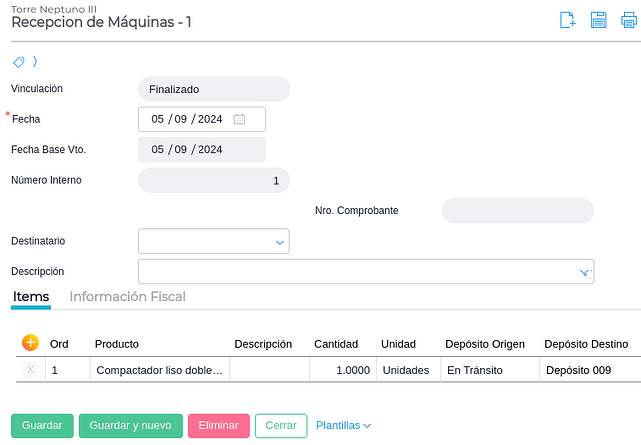
Task: Click the new document icon
Action: point(567,20)
